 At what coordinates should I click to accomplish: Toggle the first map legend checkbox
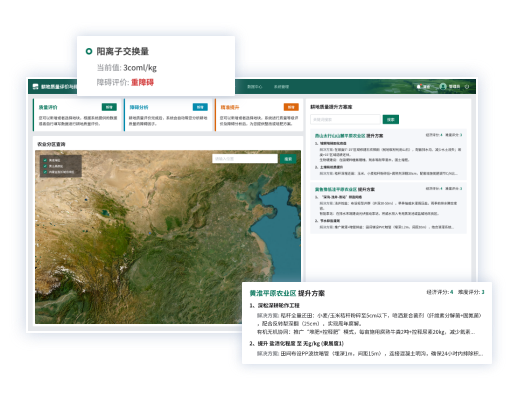(45, 160)
